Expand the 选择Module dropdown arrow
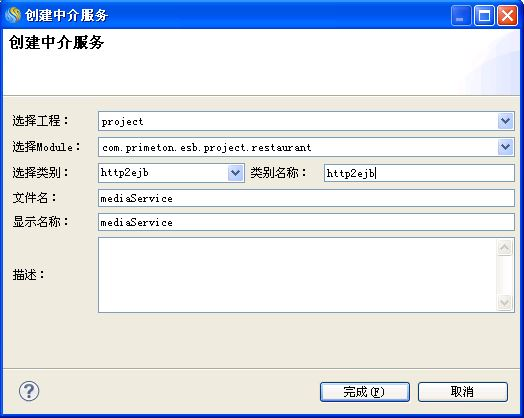Viewport: 524px width, 418px height. [505, 147]
